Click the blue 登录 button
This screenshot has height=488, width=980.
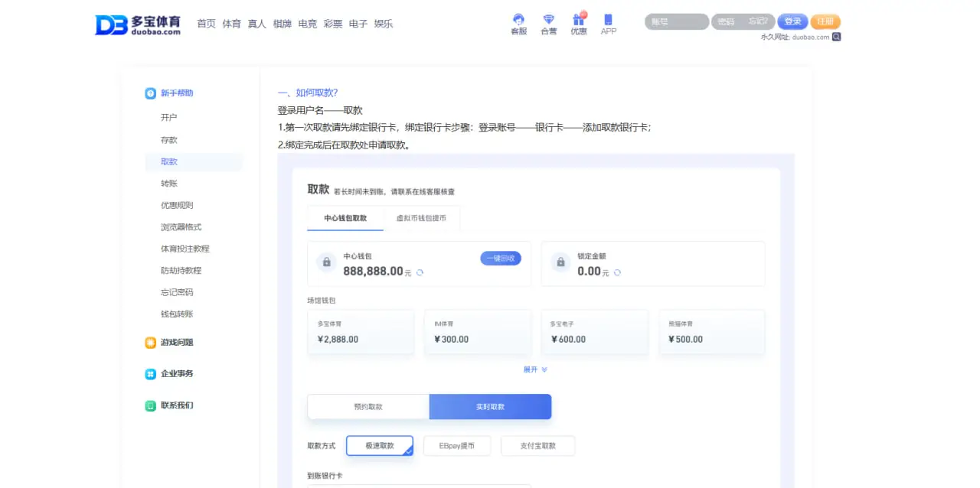(792, 21)
